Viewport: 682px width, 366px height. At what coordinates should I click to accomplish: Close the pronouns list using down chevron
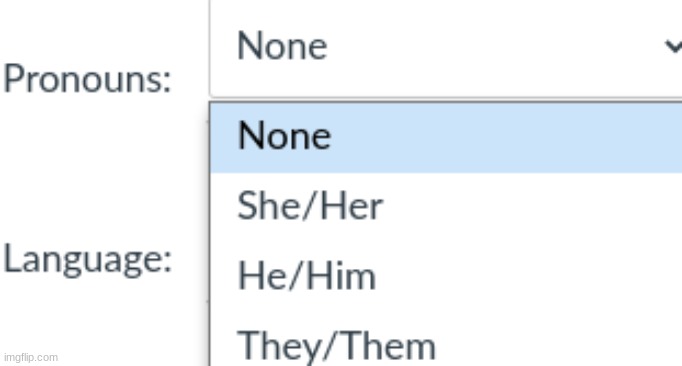(673, 46)
